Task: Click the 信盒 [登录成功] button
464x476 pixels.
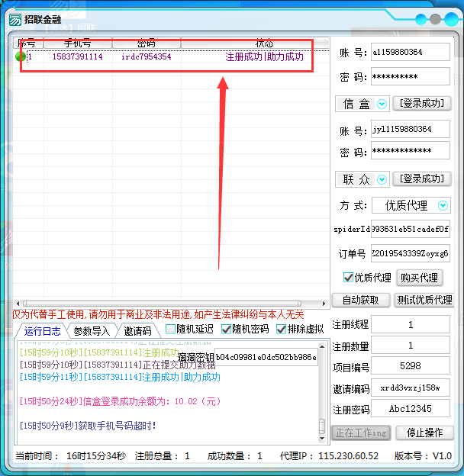Action: tap(422, 104)
